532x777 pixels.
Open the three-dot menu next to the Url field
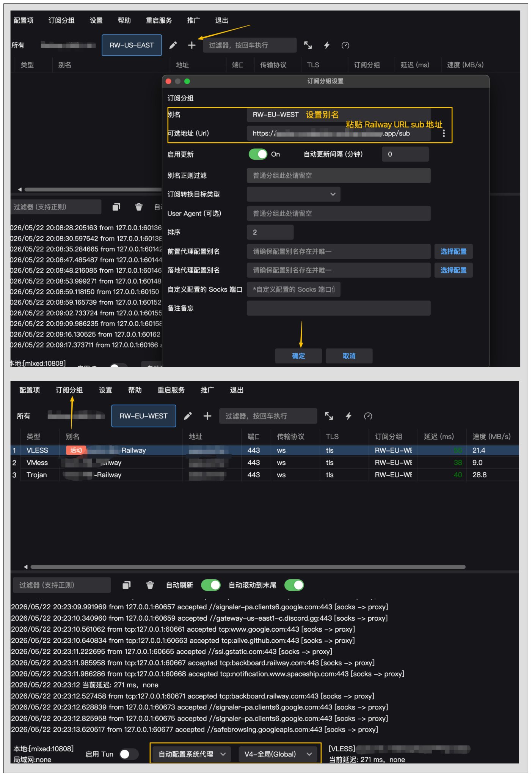pos(444,133)
